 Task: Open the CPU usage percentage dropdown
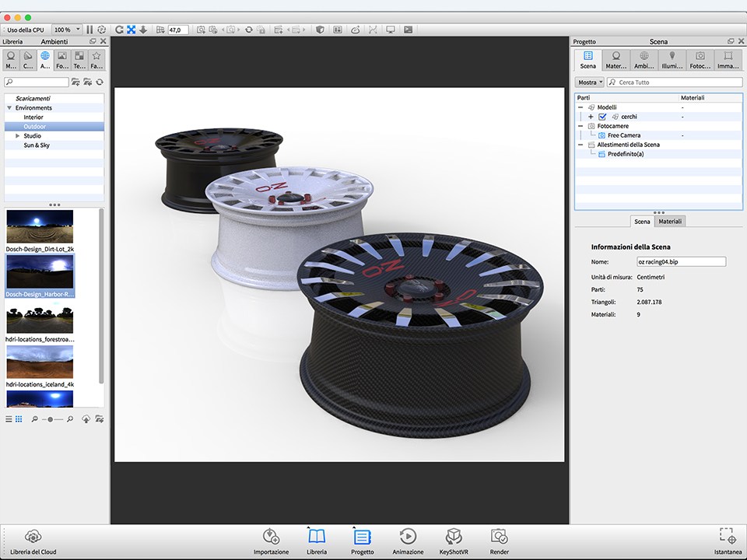tap(66, 30)
